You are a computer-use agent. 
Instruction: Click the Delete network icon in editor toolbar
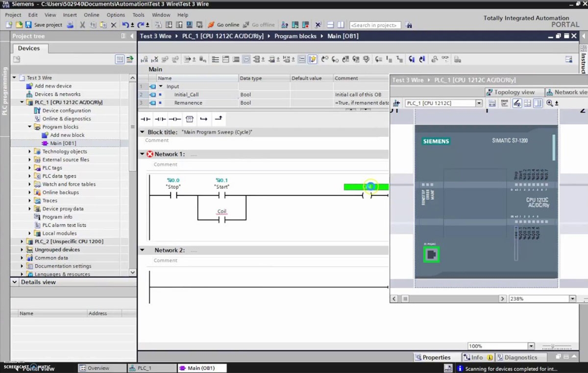[x=154, y=59]
